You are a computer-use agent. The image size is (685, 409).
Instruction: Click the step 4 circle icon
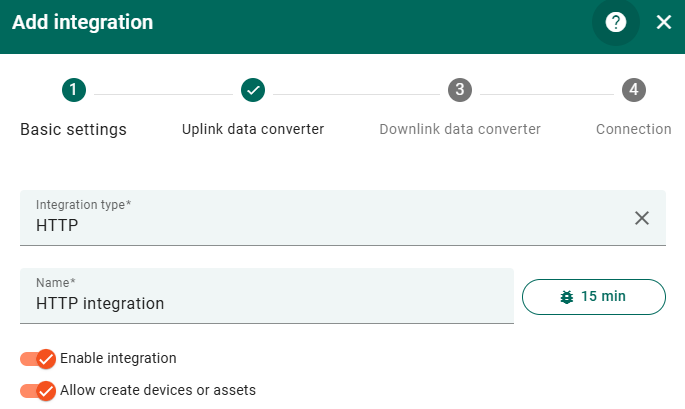(633, 90)
